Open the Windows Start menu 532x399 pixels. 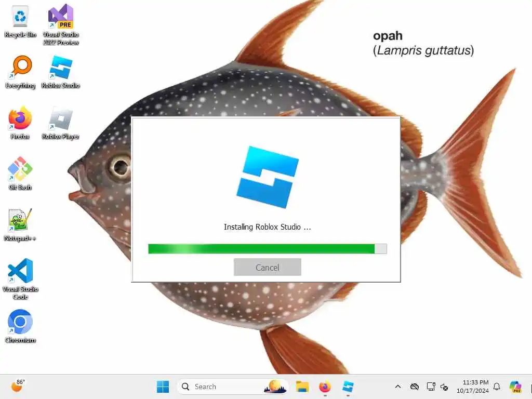(x=163, y=387)
